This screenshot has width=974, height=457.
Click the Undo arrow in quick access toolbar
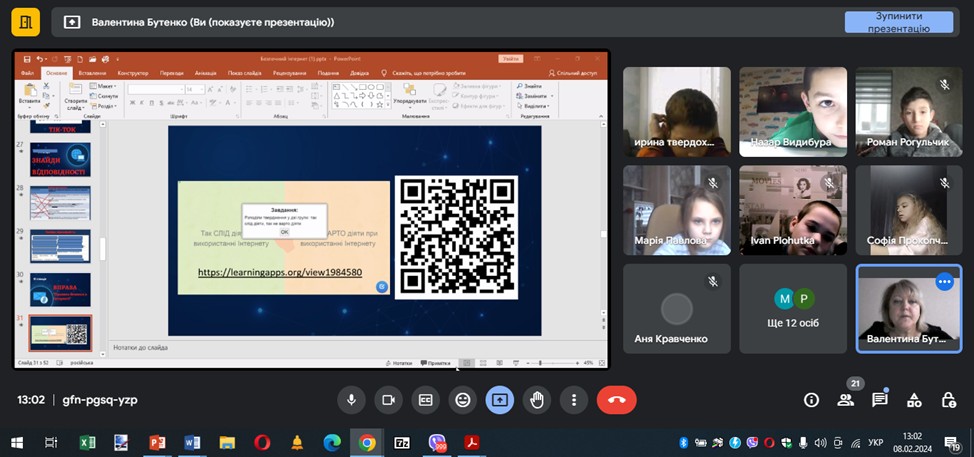point(39,59)
